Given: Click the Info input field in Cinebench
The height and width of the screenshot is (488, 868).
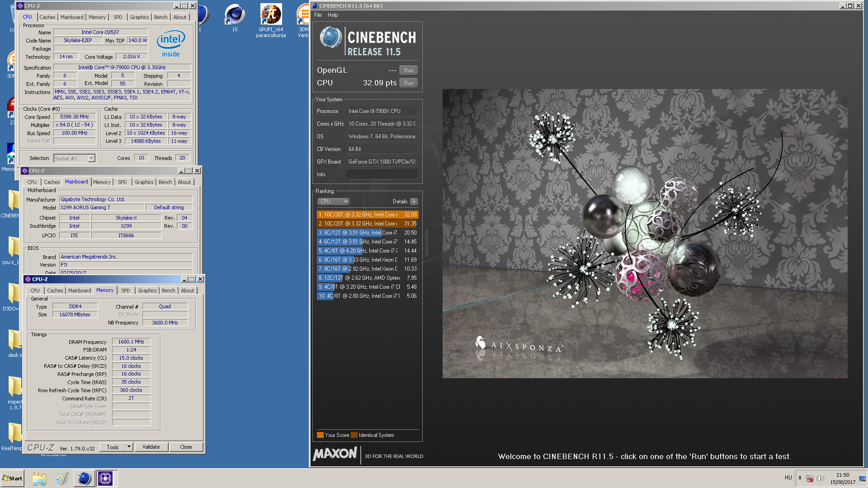Looking at the screenshot, I should 382,174.
